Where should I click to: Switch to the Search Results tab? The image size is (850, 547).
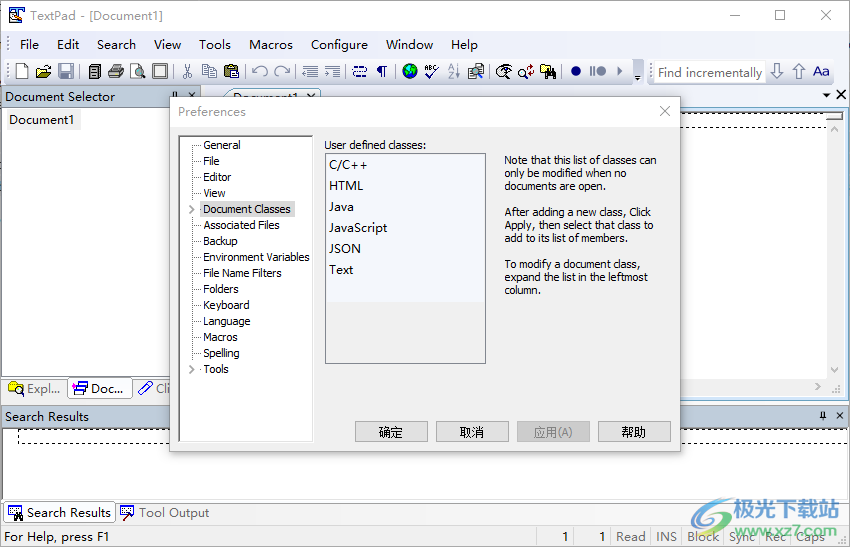pos(60,513)
